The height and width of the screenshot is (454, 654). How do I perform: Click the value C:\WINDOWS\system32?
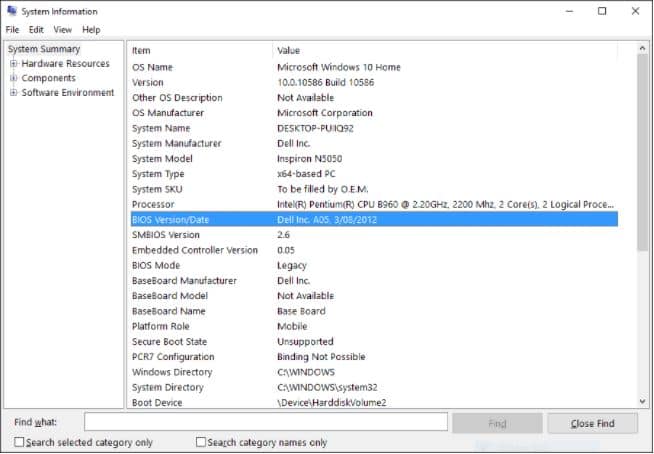coord(327,387)
